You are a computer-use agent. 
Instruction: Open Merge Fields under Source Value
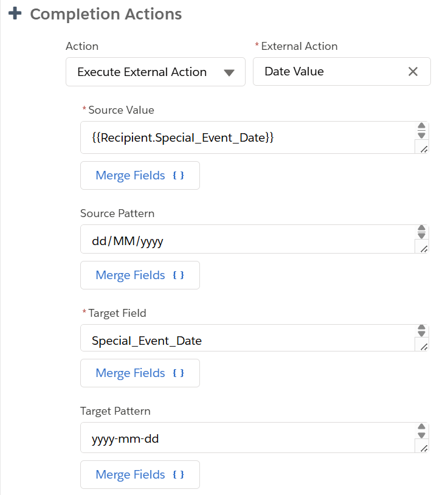pyautogui.click(x=140, y=176)
